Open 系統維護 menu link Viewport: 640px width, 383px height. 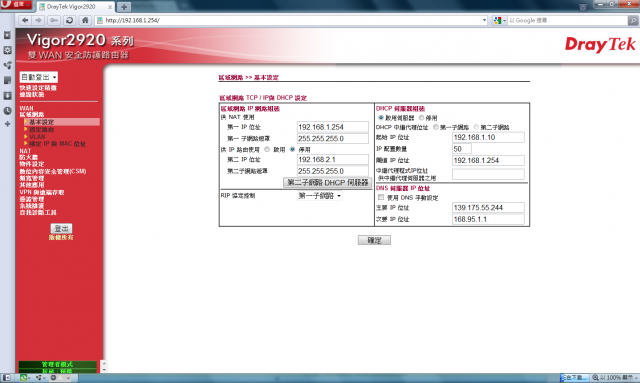tap(32, 206)
